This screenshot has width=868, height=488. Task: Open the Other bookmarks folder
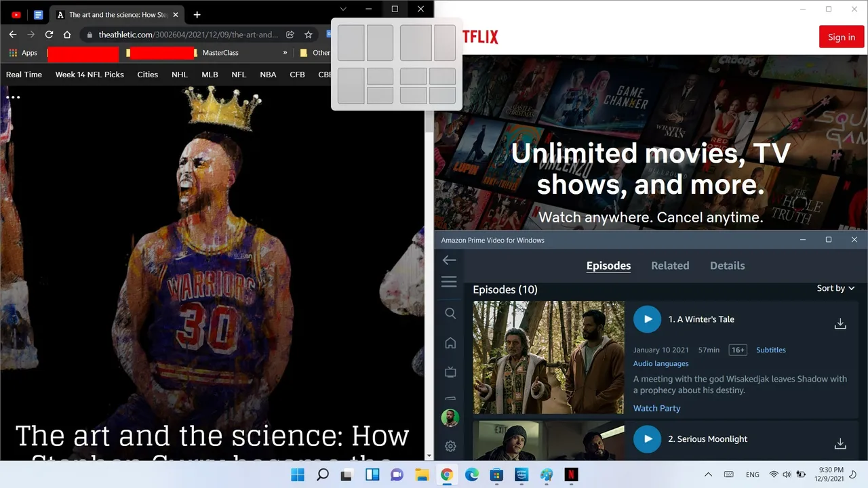[315, 53]
